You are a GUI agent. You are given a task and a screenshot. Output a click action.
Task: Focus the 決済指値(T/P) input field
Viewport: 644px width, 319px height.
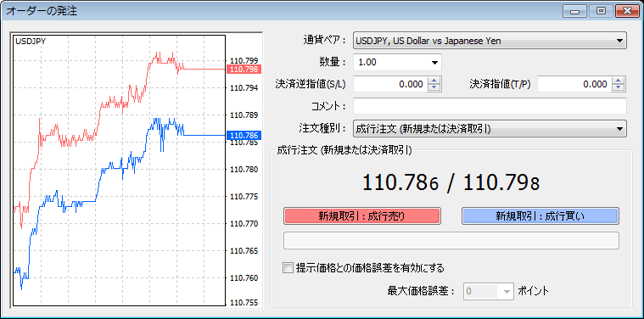pos(574,84)
